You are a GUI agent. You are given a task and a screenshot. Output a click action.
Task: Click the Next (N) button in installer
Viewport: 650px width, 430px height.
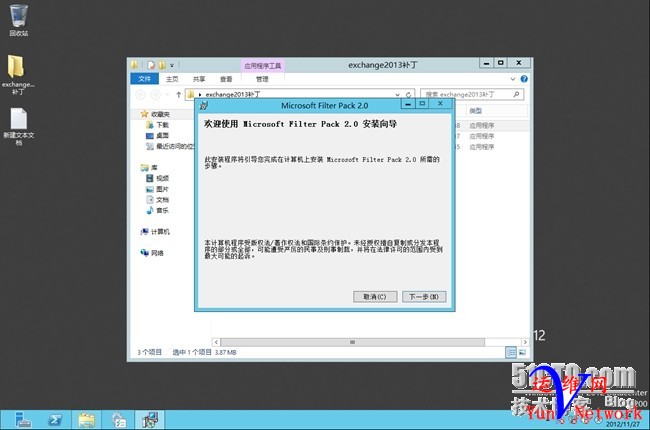coord(424,296)
